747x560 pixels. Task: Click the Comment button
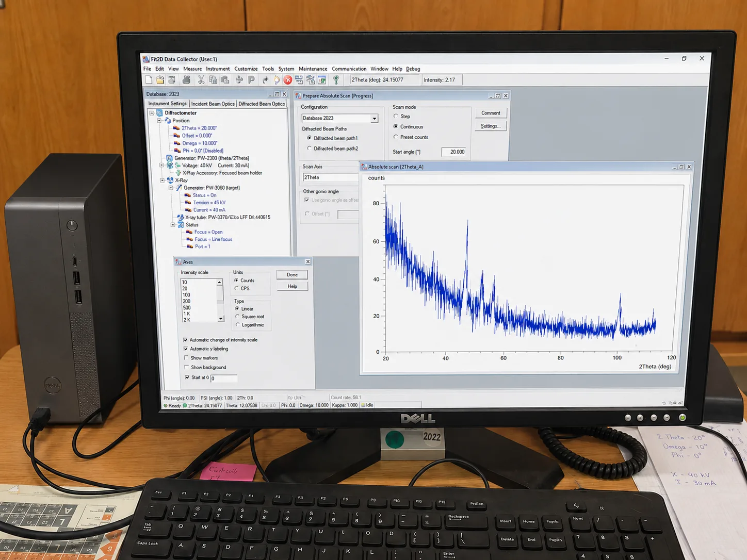tap(491, 113)
